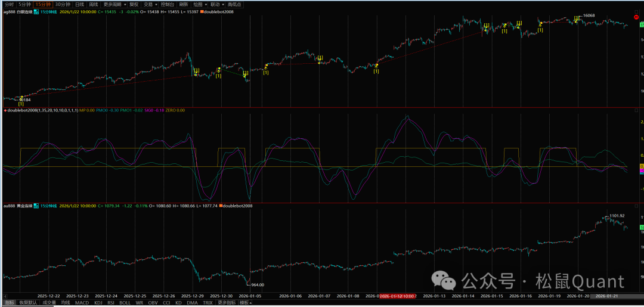Click highlighted red date label on time axis

[x=399, y=296]
